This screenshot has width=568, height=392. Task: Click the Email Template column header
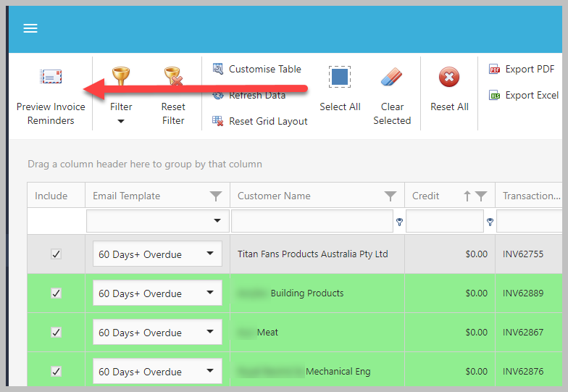[x=158, y=196]
